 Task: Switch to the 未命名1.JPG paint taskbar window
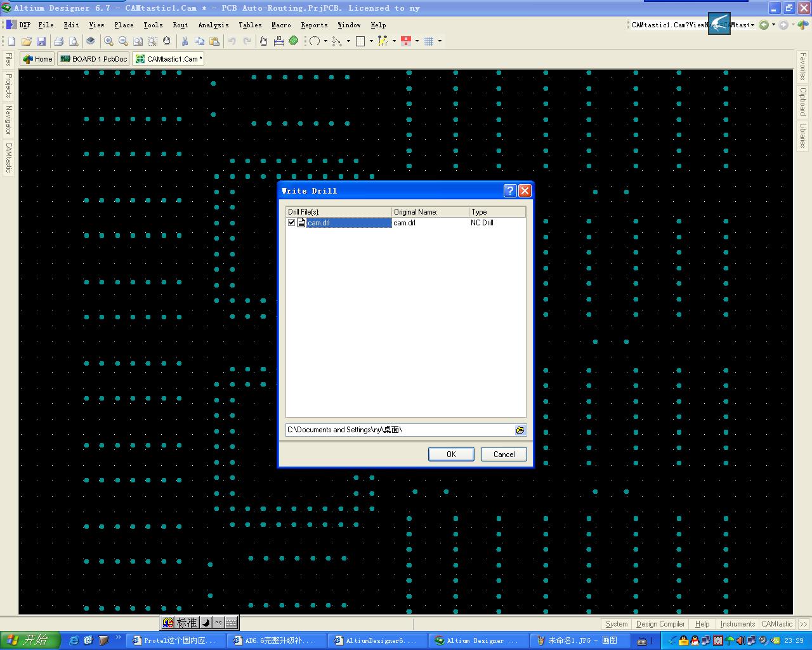(579, 640)
